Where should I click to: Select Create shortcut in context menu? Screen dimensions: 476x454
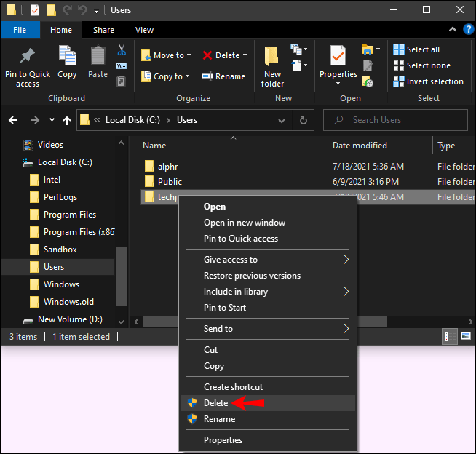pos(267,387)
